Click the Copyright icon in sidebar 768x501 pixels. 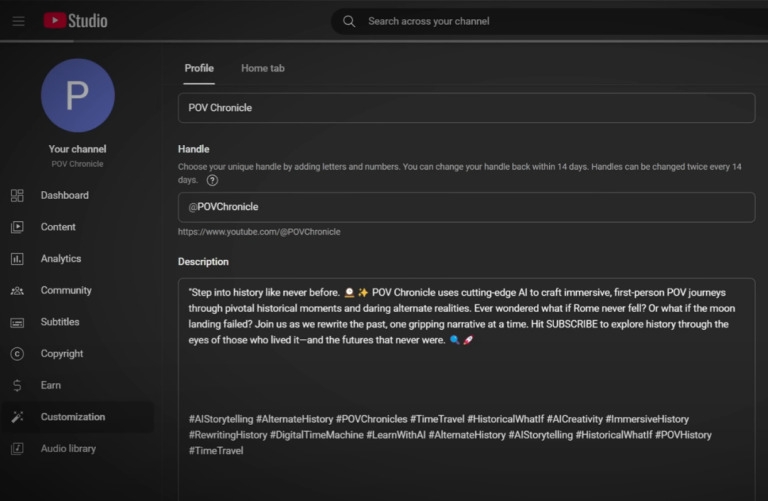17,354
